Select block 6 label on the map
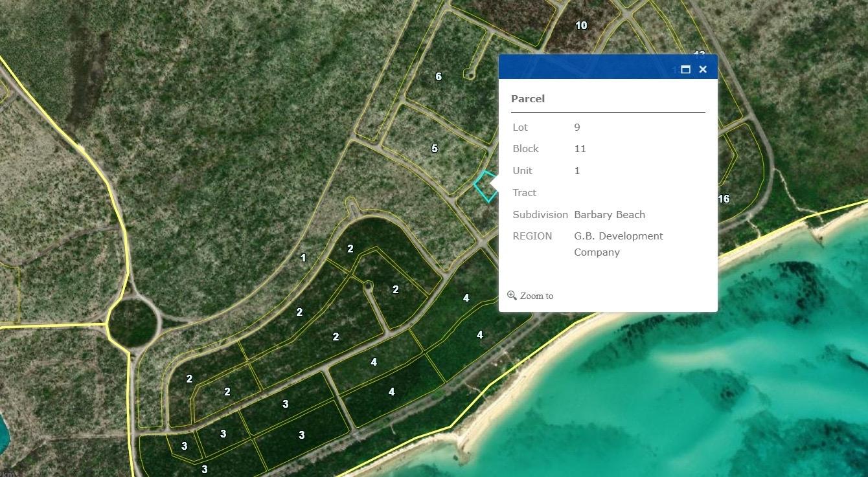Screen dimensions: 868x477 click(x=439, y=76)
